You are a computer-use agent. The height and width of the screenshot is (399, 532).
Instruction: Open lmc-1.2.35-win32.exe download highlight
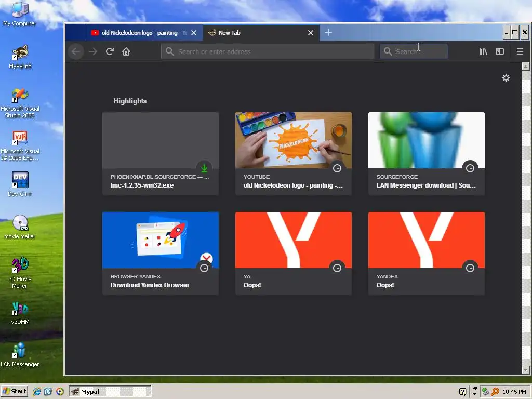pos(161,154)
